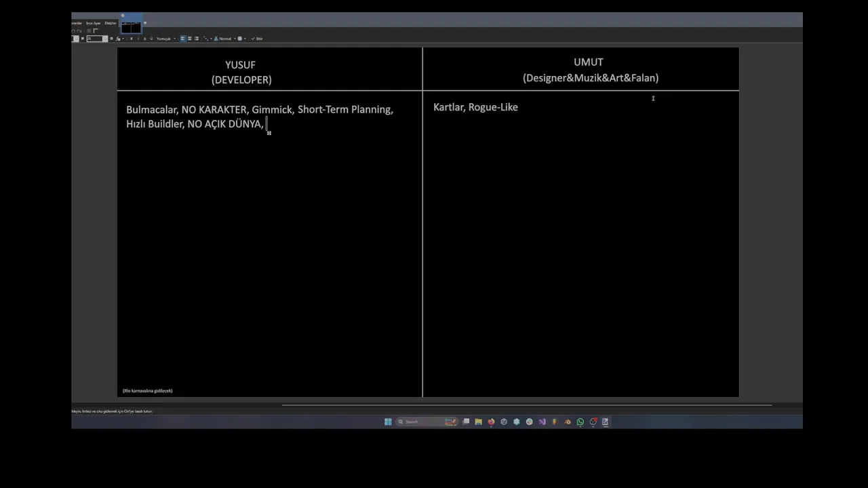Screen dimensions: 868x488
Task: Click the font size input field
Action: [x=94, y=39]
